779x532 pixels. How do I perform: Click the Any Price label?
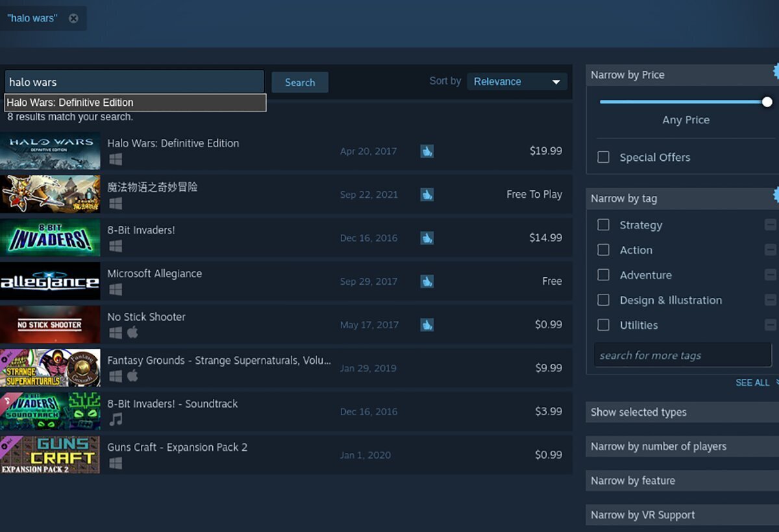click(x=686, y=120)
